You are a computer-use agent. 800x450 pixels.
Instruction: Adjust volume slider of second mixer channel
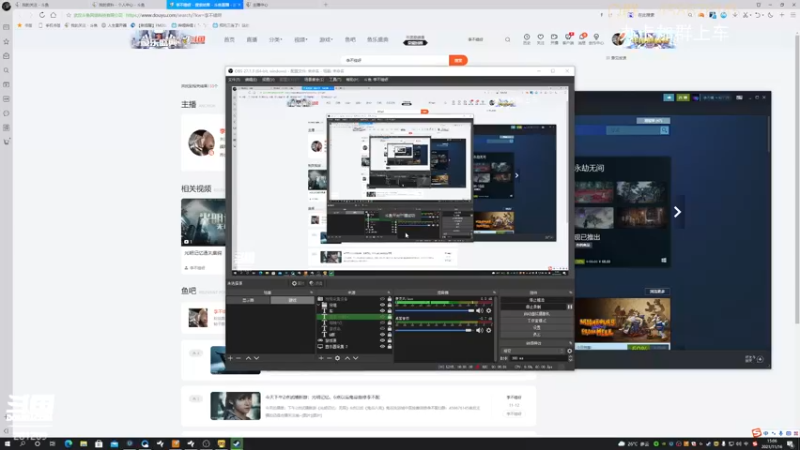tap(435, 331)
